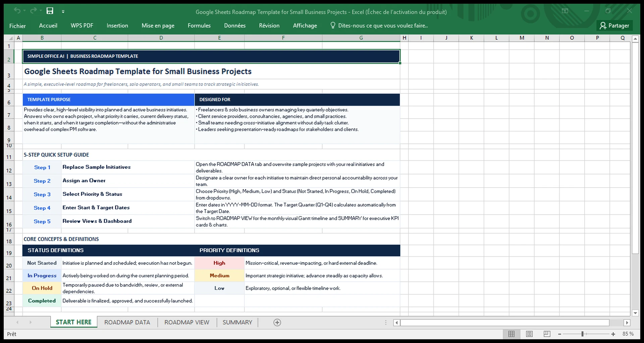Select the 'Step 3' cell

click(42, 194)
